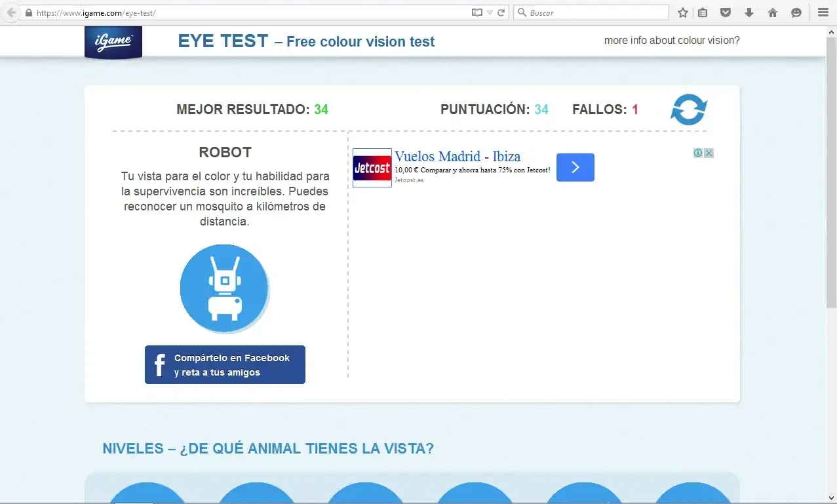Open the Firefox hamburger menu
The height and width of the screenshot is (504, 837).
pos(823,12)
